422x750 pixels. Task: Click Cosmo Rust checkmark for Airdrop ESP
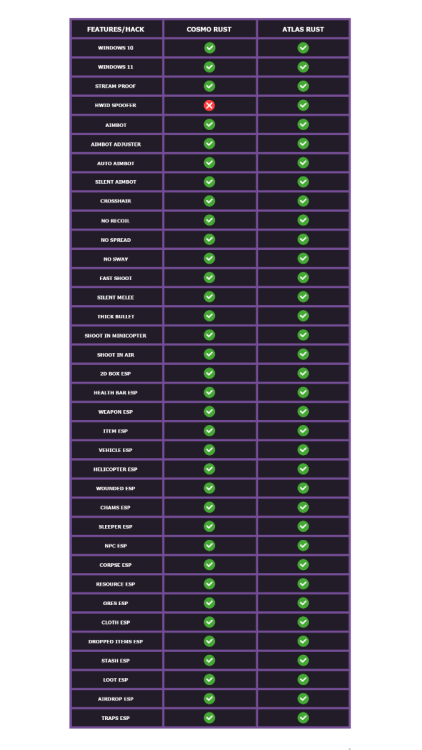coord(209,698)
